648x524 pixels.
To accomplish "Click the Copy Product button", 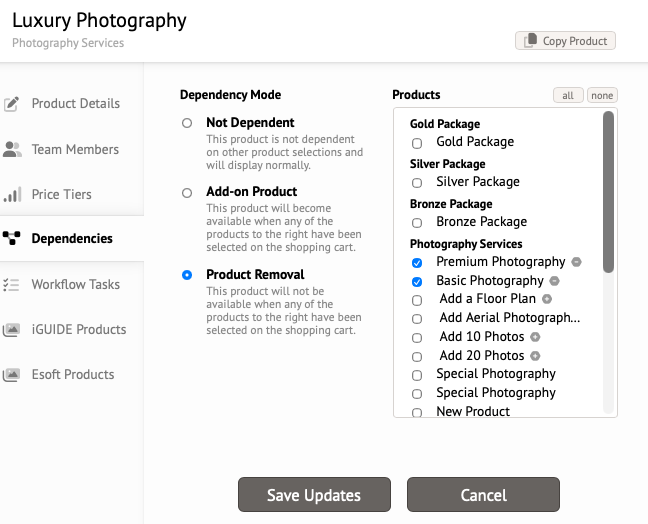I will (565, 41).
